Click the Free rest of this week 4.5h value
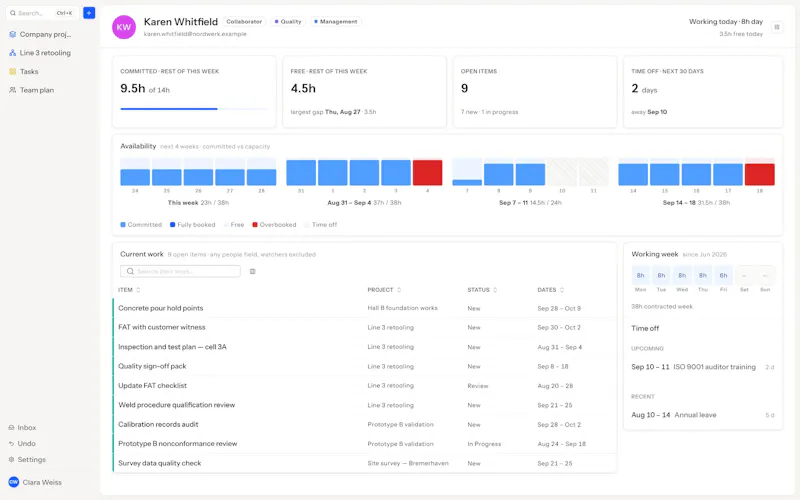 click(x=303, y=88)
